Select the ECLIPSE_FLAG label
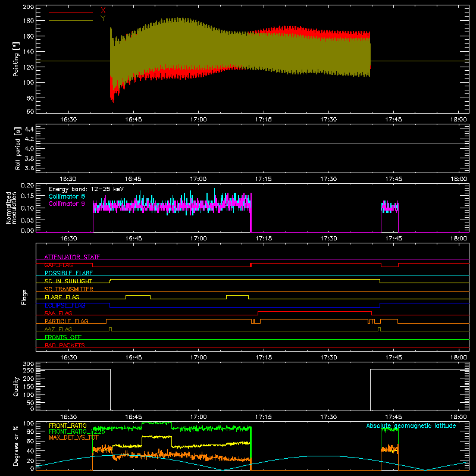This screenshot has width=476, height=476. point(65,305)
